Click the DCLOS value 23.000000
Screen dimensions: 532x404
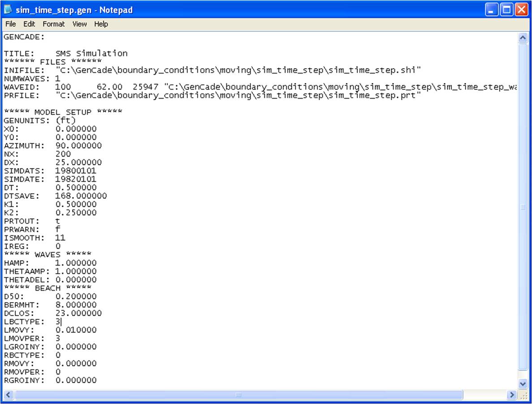click(x=79, y=313)
